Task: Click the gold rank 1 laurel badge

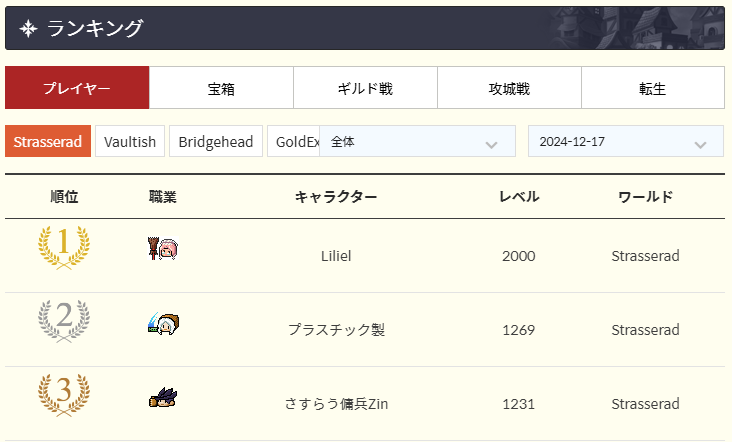Action: click(x=64, y=247)
